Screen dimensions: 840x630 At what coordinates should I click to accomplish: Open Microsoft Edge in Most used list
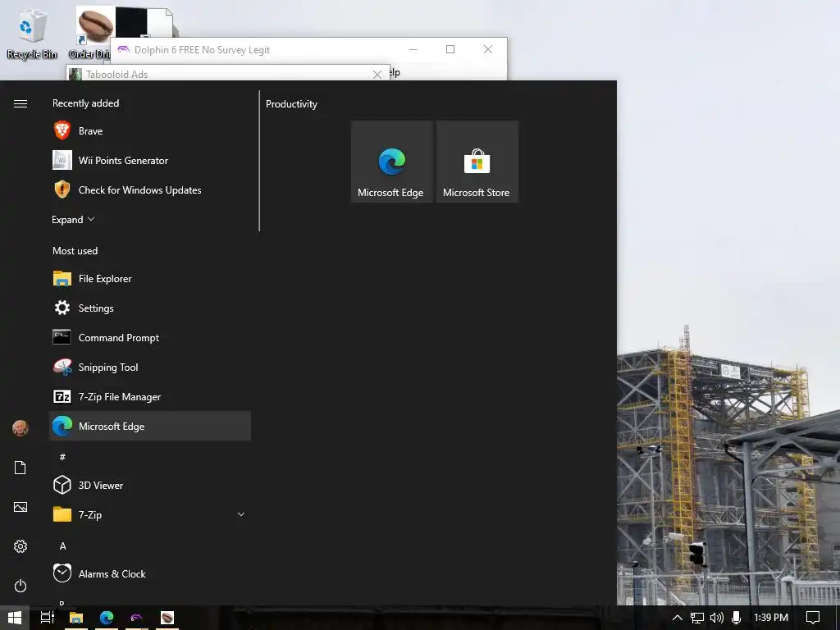(150, 426)
